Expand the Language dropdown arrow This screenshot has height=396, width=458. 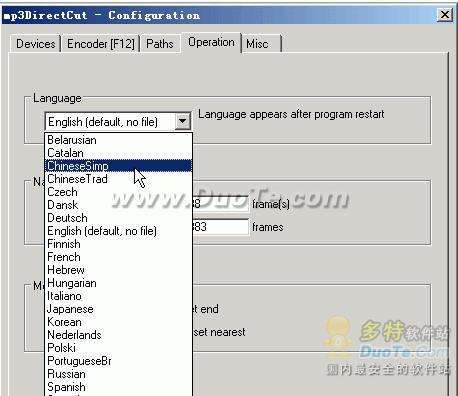click(183, 121)
